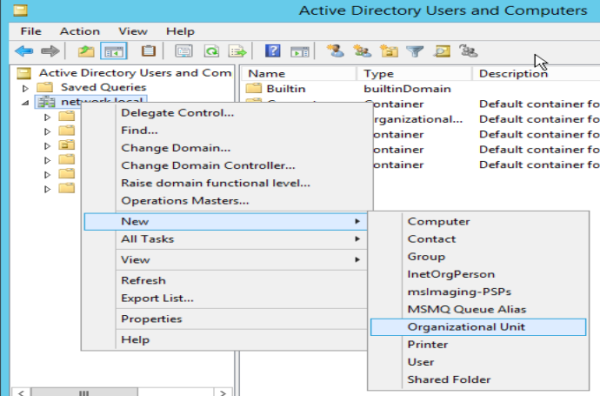Open Properties from the context menu
600x396 pixels.
coord(225,319)
